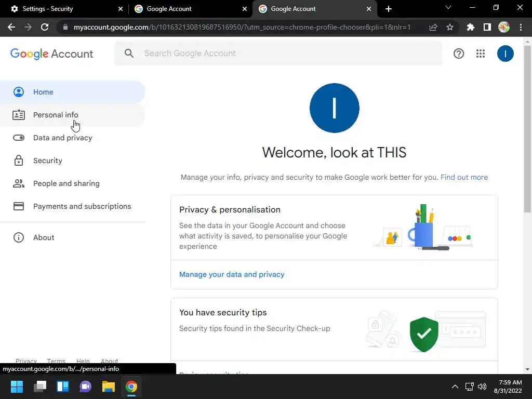The width and height of the screenshot is (532, 399).
Task: Click Manage your data and privacy
Action: pyautogui.click(x=232, y=274)
